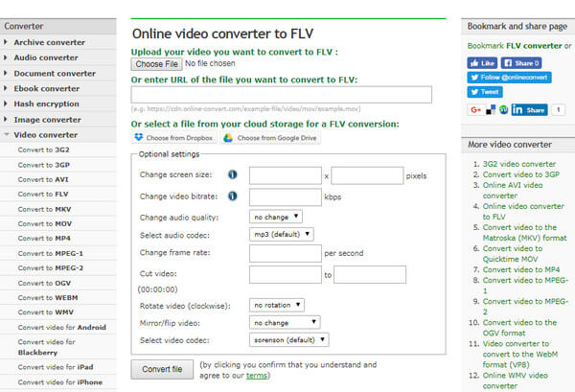
Task: Click the Facebook Share button
Action: [x=520, y=62]
